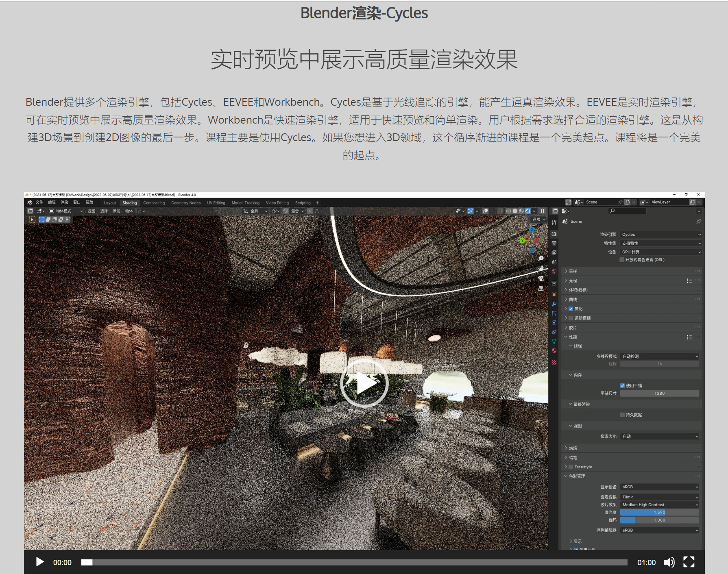
Task: Mute the video with the speaker icon
Action: click(x=669, y=562)
